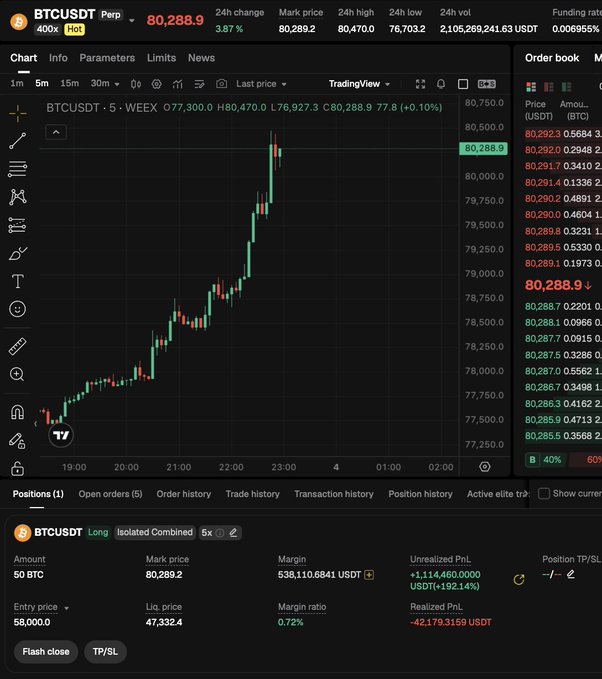
Task: Enter fullscreen chart mode
Action: pyautogui.click(x=420, y=84)
